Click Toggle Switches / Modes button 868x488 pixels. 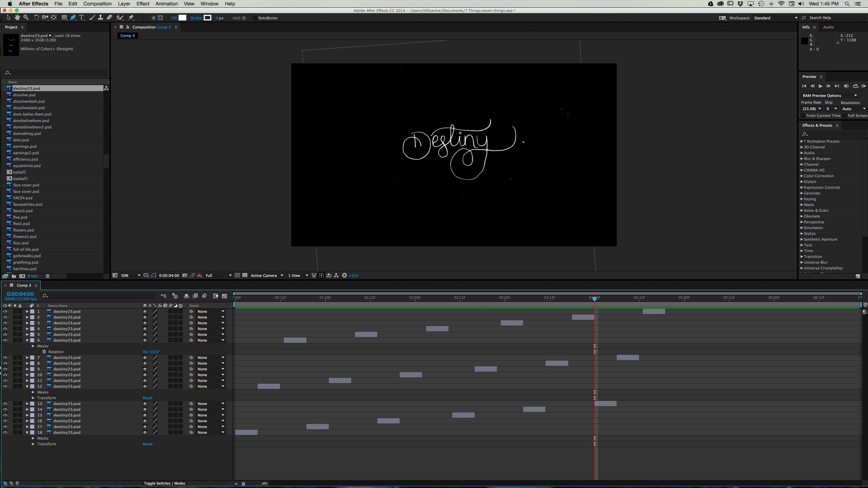coord(164,483)
